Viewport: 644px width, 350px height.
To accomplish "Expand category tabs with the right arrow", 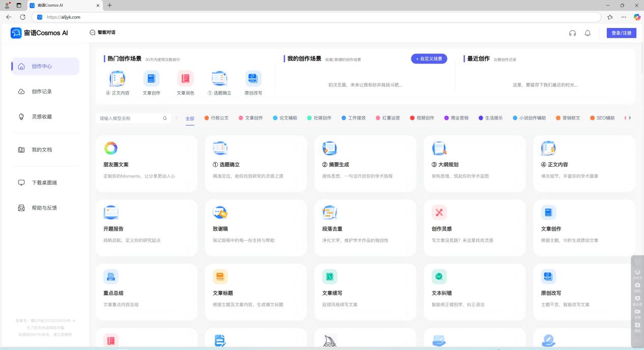I will 630,118.
